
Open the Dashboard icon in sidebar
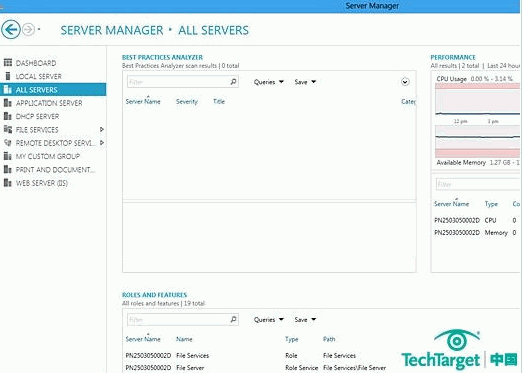point(8,63)
